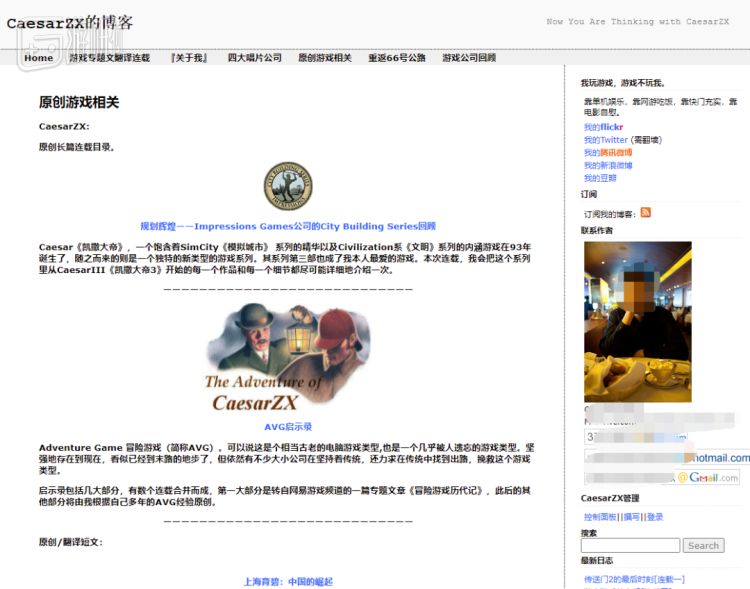The height and width of the screenshot is (589, 750).
Task: Click The Adventure of CaesarZX banner image
Action: (x=288, y=358)
